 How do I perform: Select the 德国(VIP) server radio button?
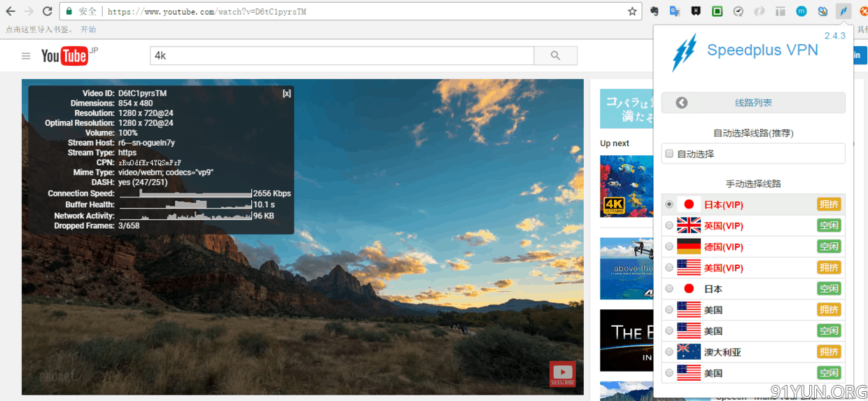[670, 246]
